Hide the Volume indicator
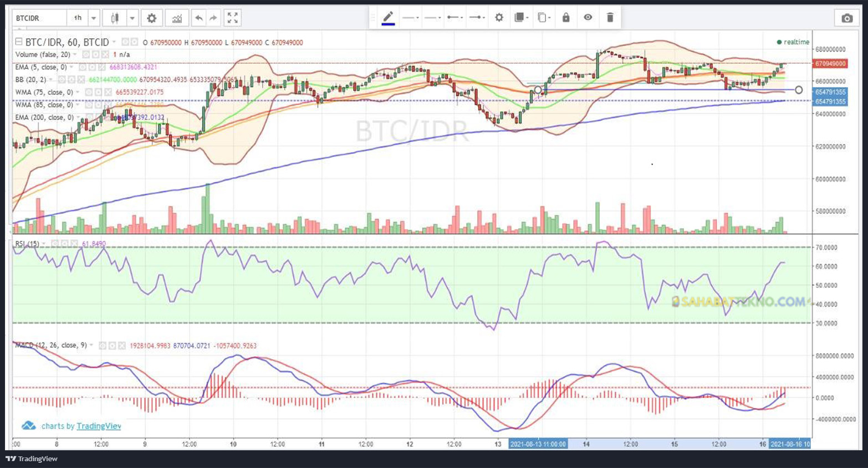The image size is (868, 468). pyautogui.click(x=86, y=55)
